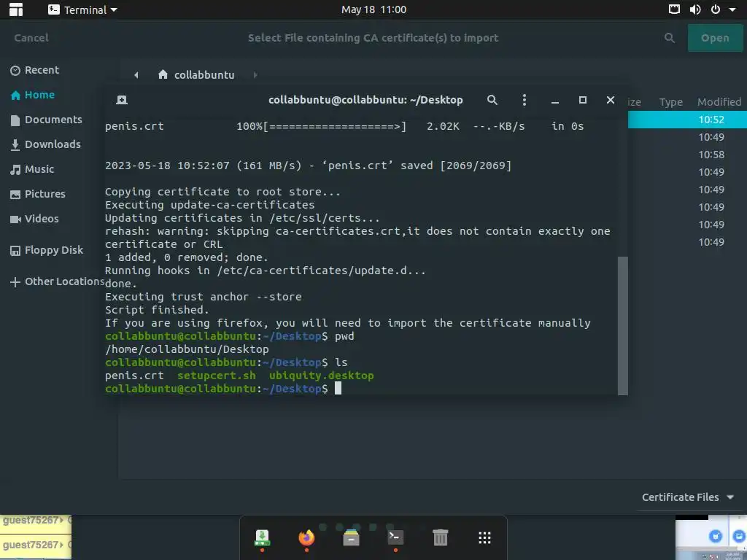Click ubiquity.desktop in the terminal ls output
Image resolution: width=747 pixels, height=560 pixels.
point(321,376)
